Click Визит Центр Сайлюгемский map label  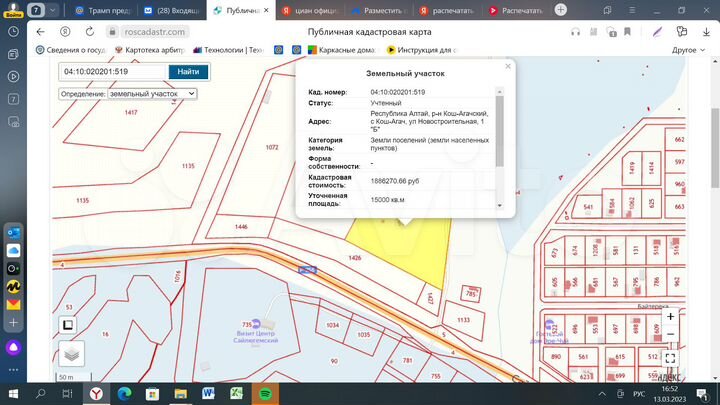(255, 337)
